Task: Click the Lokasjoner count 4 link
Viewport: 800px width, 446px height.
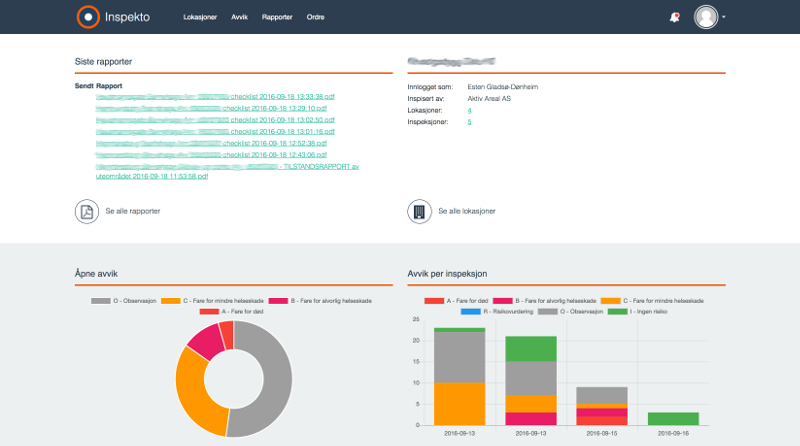Action: (469, 110)
